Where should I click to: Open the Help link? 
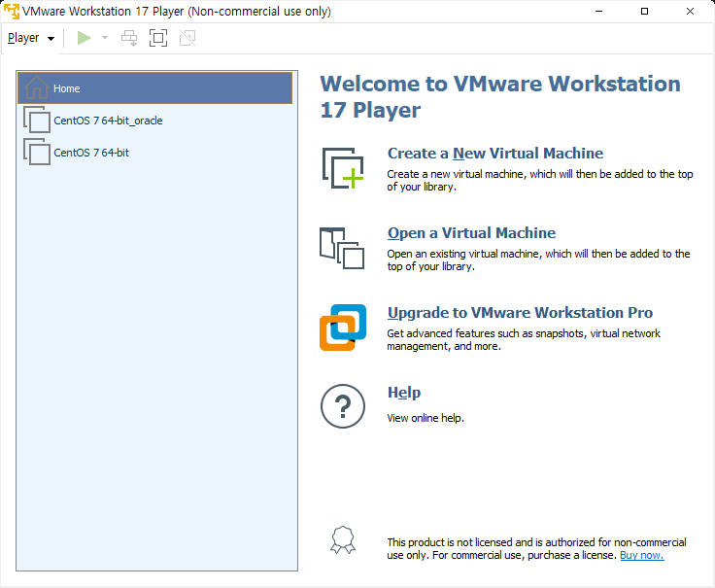coord(404,393)
